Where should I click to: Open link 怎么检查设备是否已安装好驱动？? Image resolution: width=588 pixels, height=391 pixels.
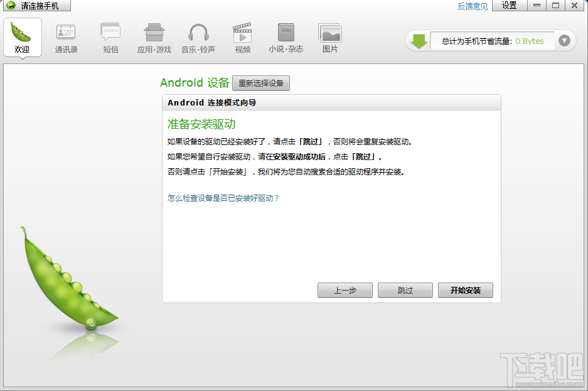coord(223,198)
